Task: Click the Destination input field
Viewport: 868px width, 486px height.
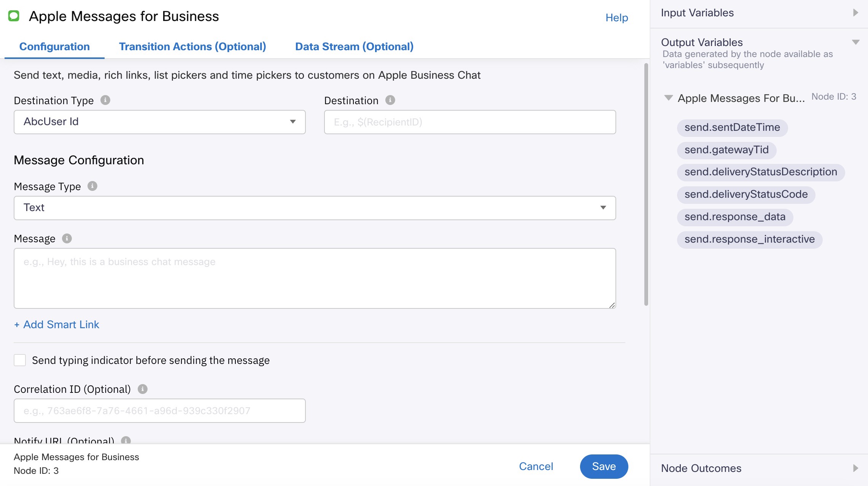Action: [x=470, y=122]
